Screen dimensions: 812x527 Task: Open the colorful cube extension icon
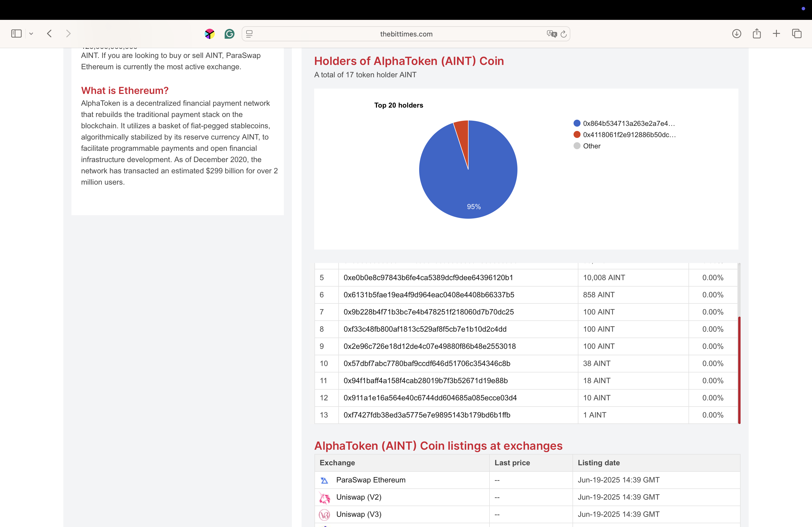[x=209, y=34]
